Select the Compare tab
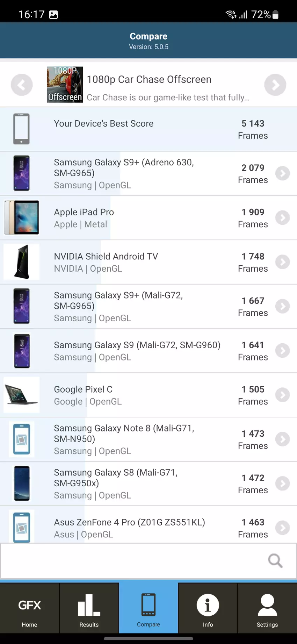The height and width of the screenshot is (644, 297). click(148, 609)
